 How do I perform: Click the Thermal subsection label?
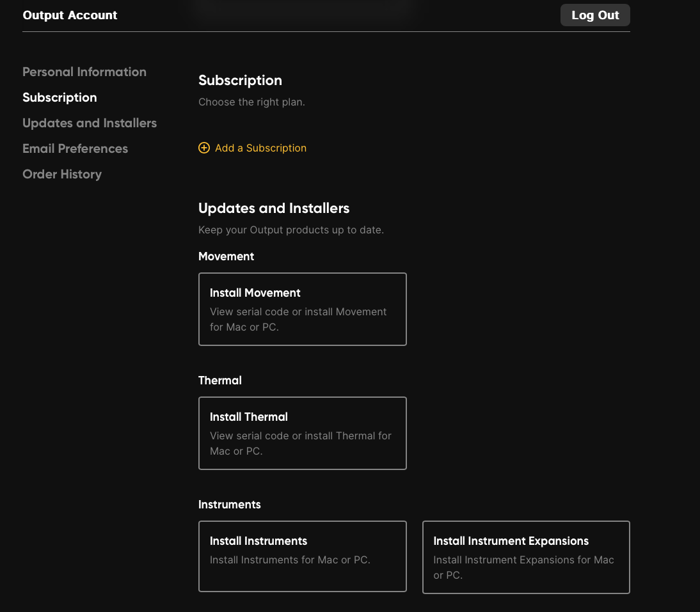pos(220,381)
